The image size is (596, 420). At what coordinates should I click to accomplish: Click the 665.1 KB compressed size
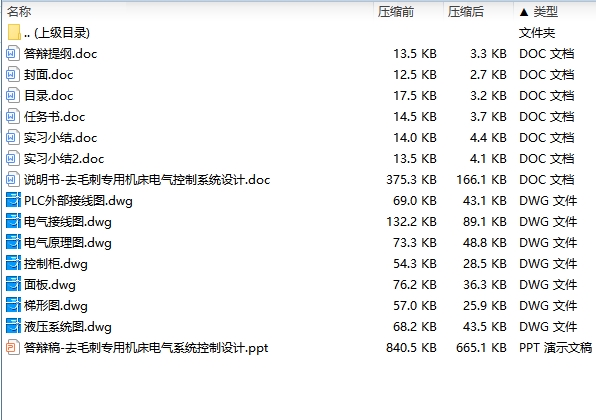pos(482,347)
